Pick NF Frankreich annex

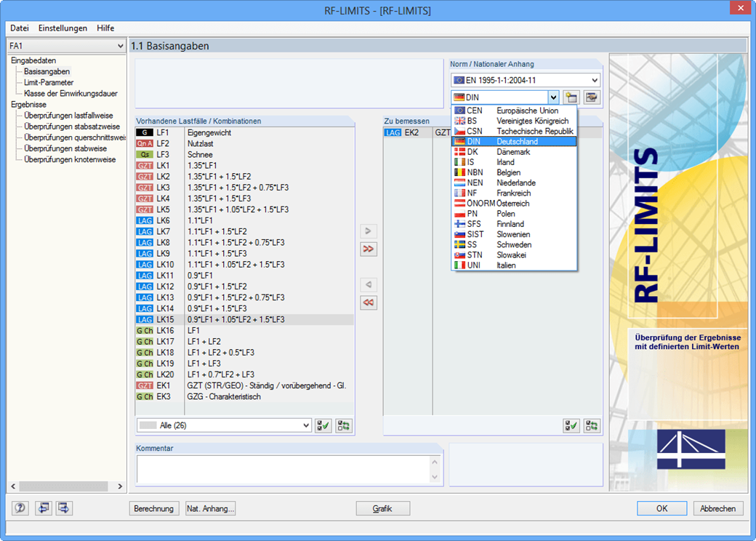point(514,193)
